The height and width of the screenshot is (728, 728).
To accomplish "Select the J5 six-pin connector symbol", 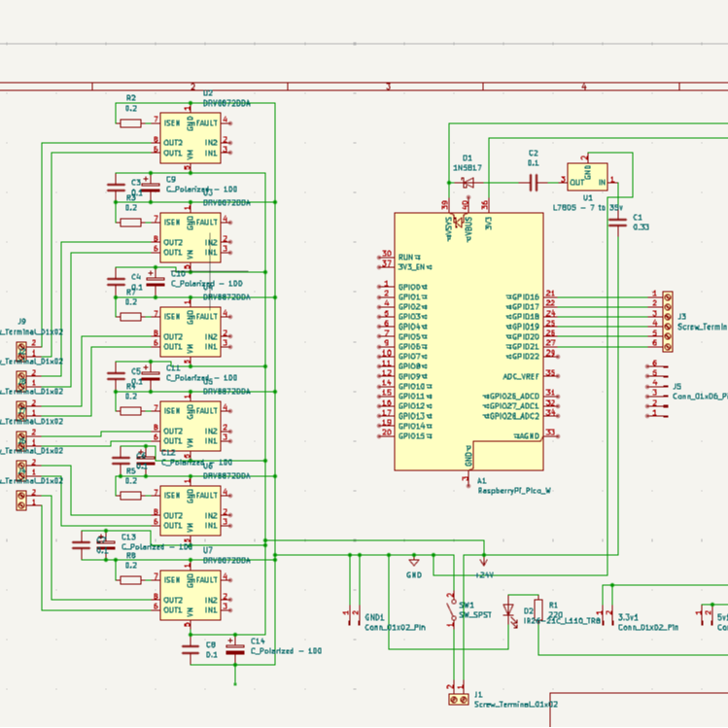I will pyautogui.click(x=657, y=392).
